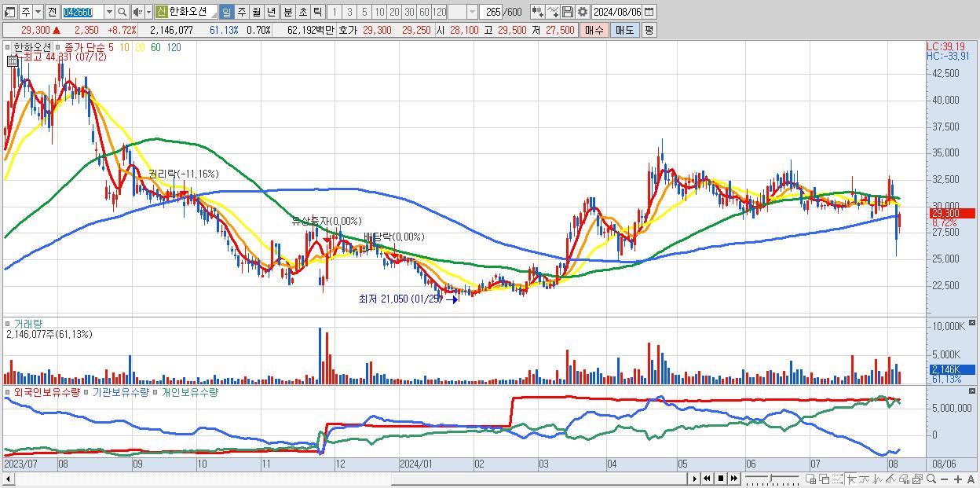
Task: Edit the date field 2024/08/06
Action: click(617, 12)
